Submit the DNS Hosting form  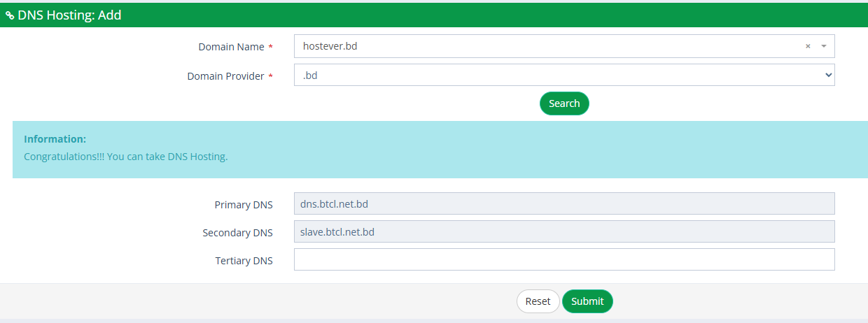coord(587,301)
